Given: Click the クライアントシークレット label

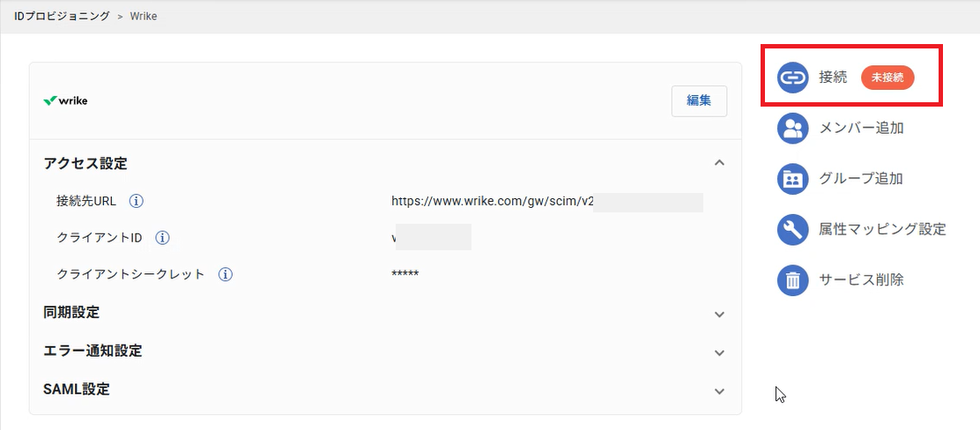Looking at the screenshot, I should click(130, 274).
